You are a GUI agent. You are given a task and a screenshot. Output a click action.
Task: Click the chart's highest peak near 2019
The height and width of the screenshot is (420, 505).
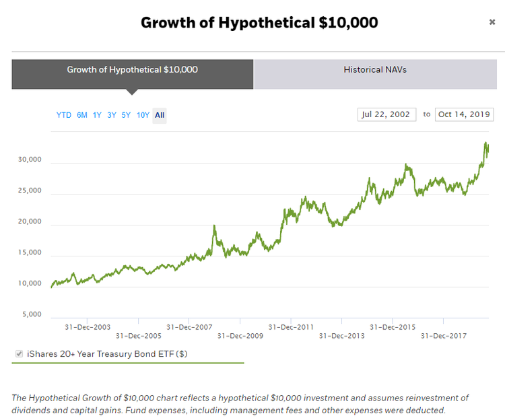point(485,143)
